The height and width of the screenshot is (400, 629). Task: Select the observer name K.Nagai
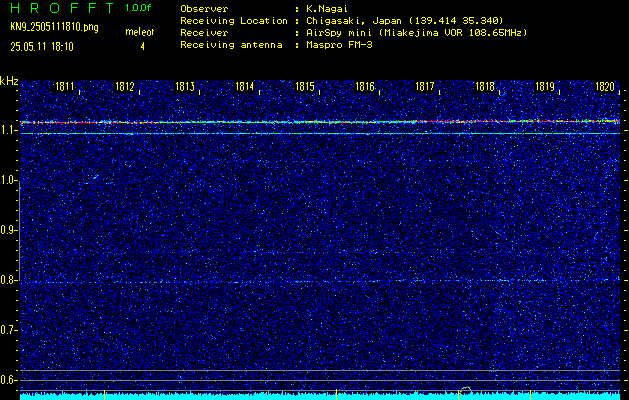tap(327, 8)
